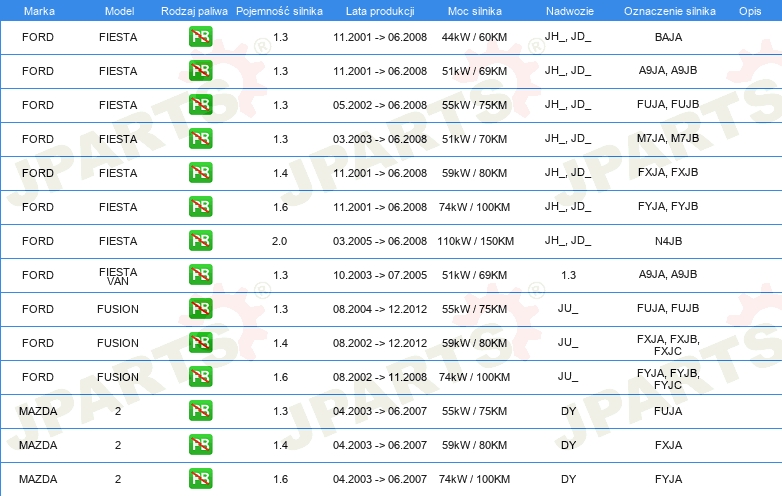Select the FIESTA VAN model cell
Viewport: 782px width, 496px height.
[118, 275]
